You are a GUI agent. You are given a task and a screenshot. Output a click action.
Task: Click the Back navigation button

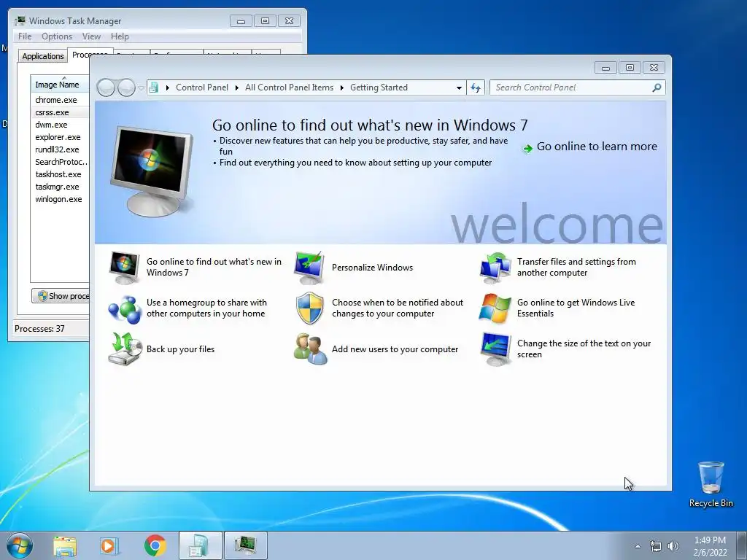[106, 87]
